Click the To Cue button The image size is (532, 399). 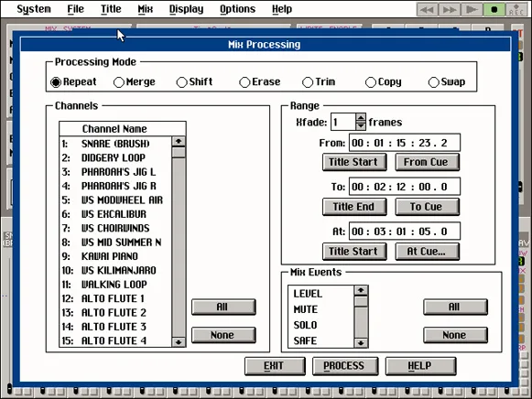point(428,207)
